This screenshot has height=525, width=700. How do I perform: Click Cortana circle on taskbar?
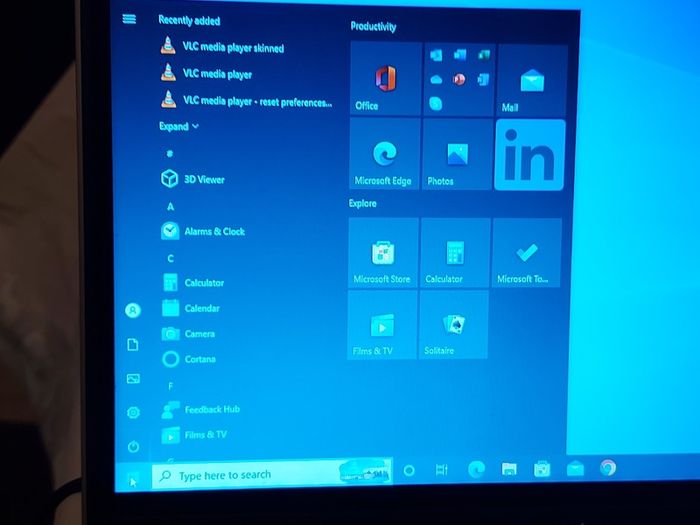click(x=408, y=471)
